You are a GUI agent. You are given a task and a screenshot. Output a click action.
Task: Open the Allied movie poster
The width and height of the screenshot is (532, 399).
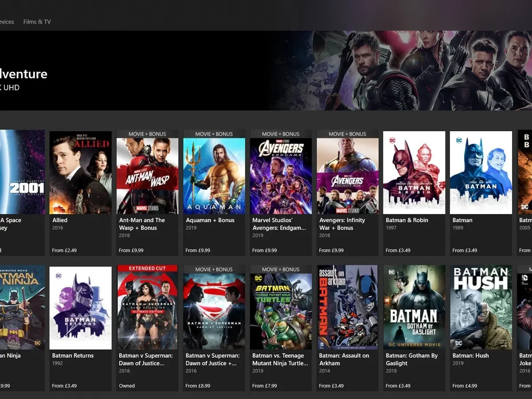(x=81, y=172)
